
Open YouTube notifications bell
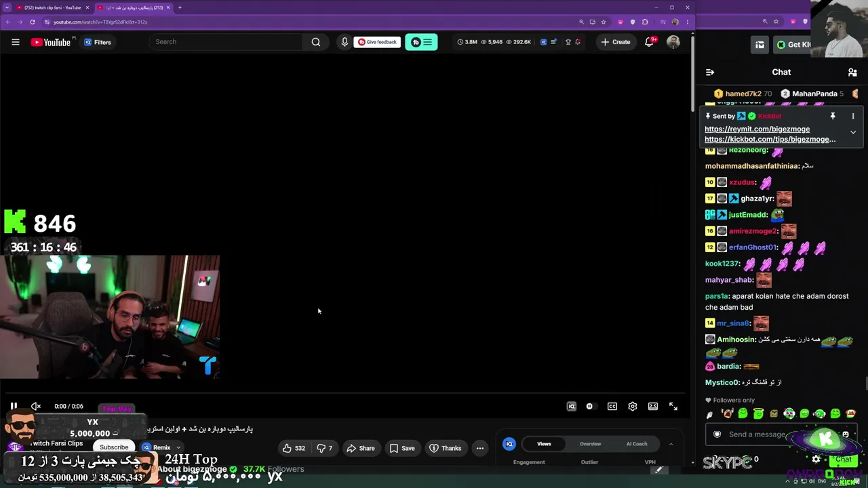click(649, 42)
